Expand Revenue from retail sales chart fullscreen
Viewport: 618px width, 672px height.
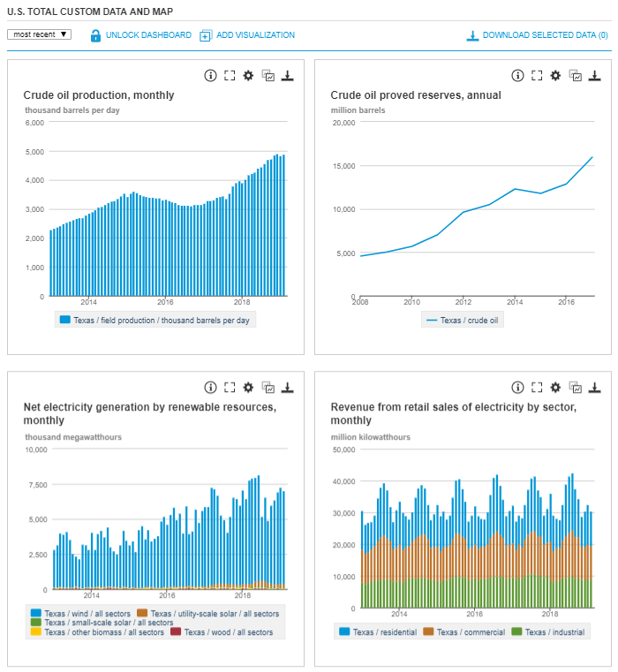(x=537, y=388)
